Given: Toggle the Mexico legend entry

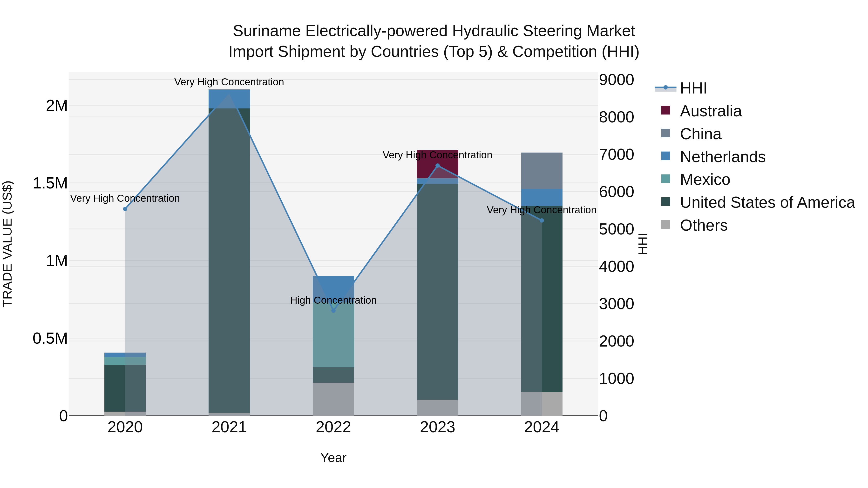Looking at the screenshot, I should [695, 180].
